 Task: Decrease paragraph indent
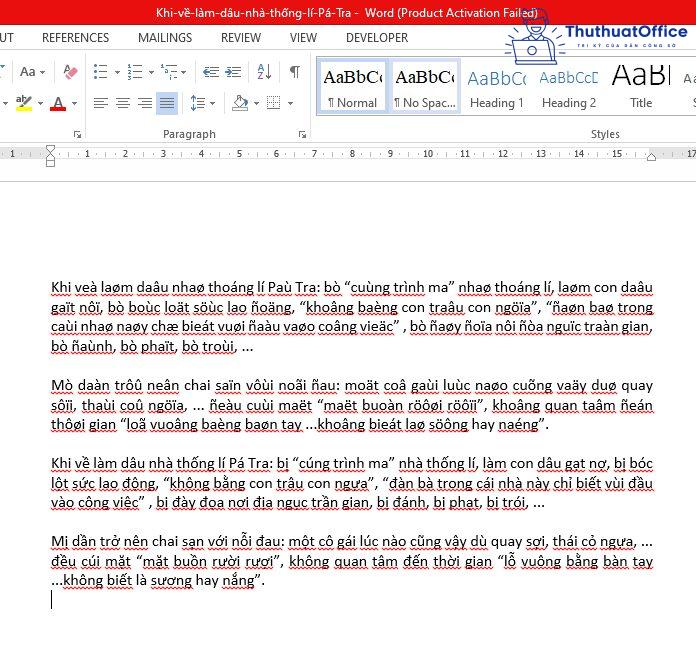coord(211,71)
